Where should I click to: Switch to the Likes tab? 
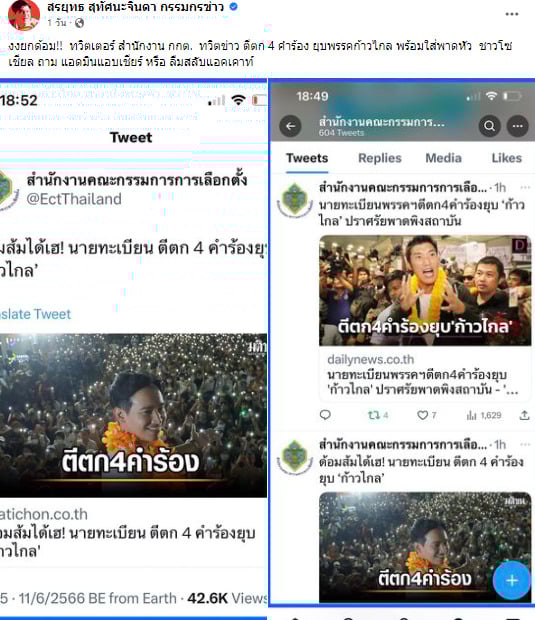pyautogui.click(x=507, y=158)
